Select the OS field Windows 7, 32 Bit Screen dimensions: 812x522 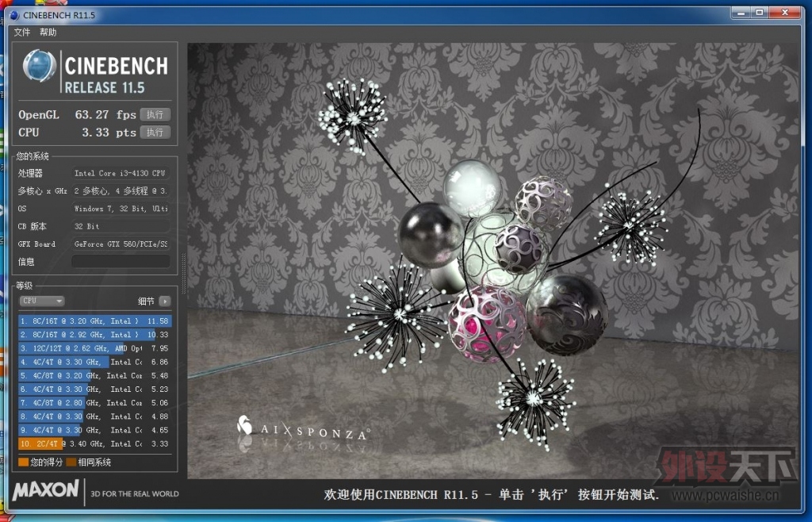tap(121, 208)
